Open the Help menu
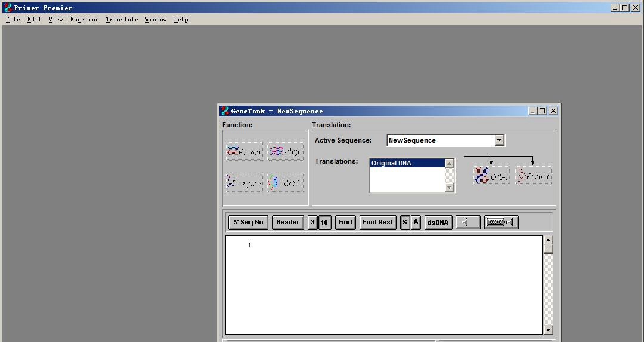Image resolution: width=644 pixels, height=342 pixels. [181, 19]
